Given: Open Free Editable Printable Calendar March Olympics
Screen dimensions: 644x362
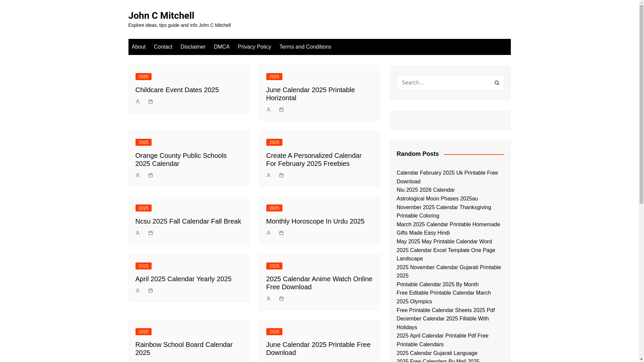Looking at the screenshot, I should pos(443,297).
